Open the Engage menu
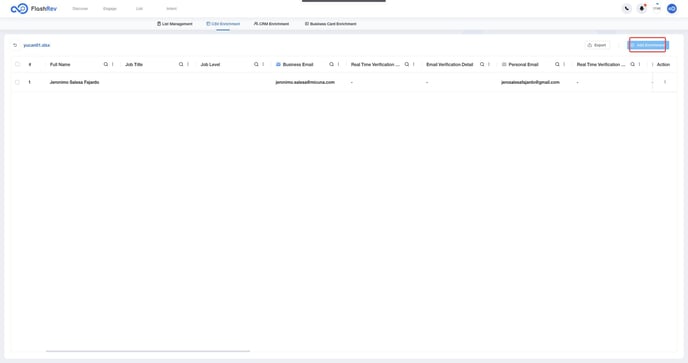The image size is (688, 363). [x=110, y=9]
